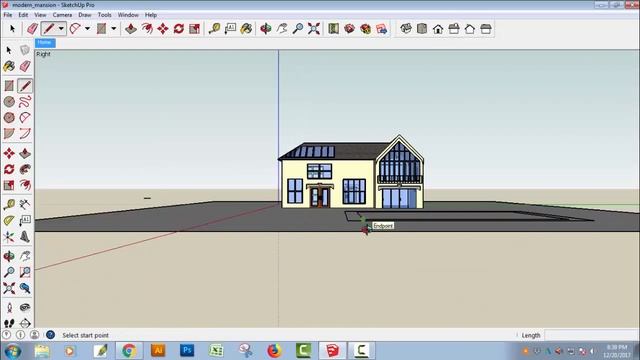Viewport: 640px width, 360px height.
Task: Choose the Protractor tool
Action: (9, 221)
